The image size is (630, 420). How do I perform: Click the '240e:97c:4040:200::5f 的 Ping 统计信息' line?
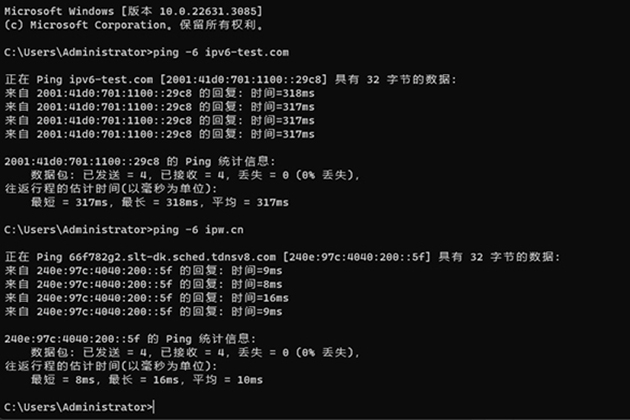[130, 339]
